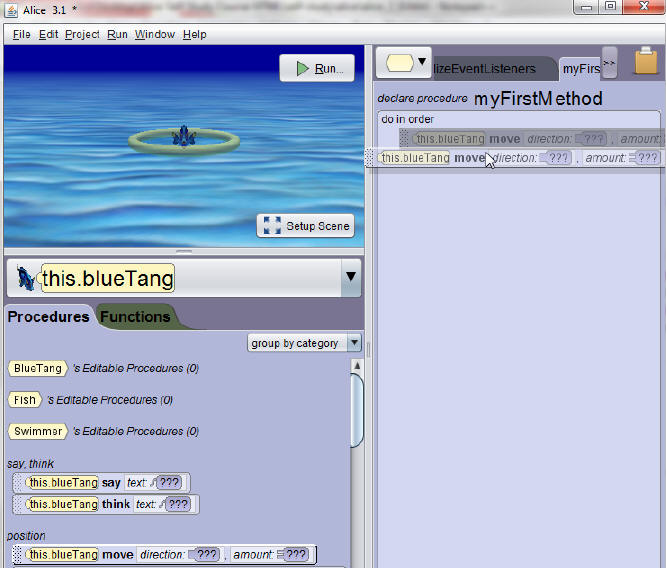Screen dimensions: 666x568
Task: Switch to the myFirstMethod tab
Action: pyautogui.click(x=581, y=68)
